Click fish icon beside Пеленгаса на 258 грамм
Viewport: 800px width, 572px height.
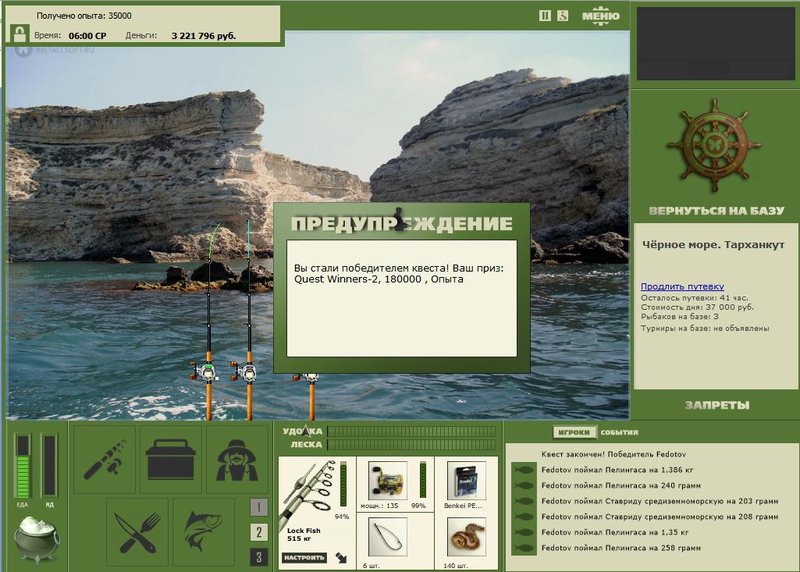click(523, 548)
